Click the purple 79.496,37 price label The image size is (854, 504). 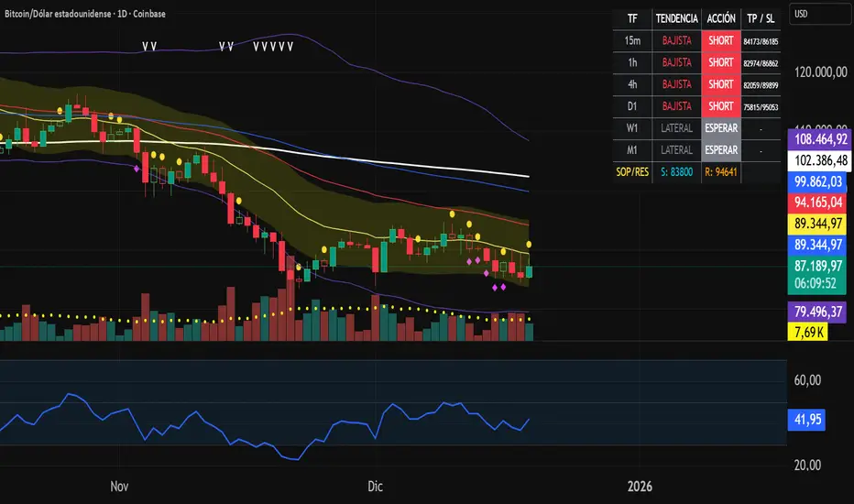pyautogui.click(x=819, y=312)
